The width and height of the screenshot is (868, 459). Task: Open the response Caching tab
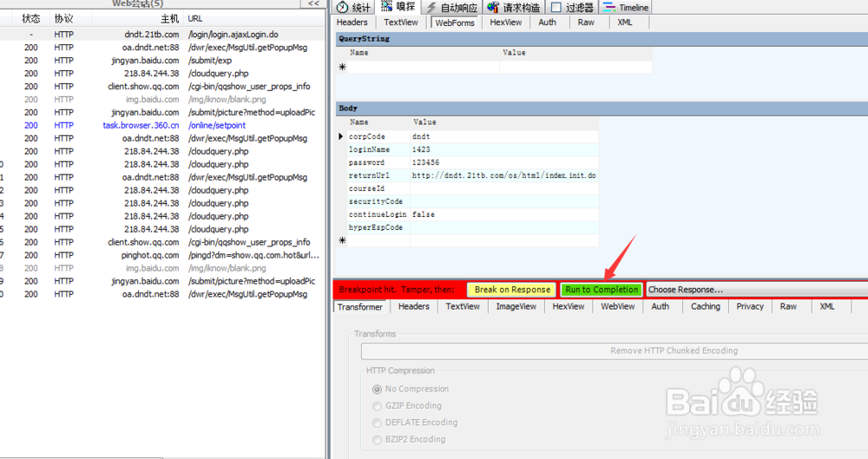point(705,306)
